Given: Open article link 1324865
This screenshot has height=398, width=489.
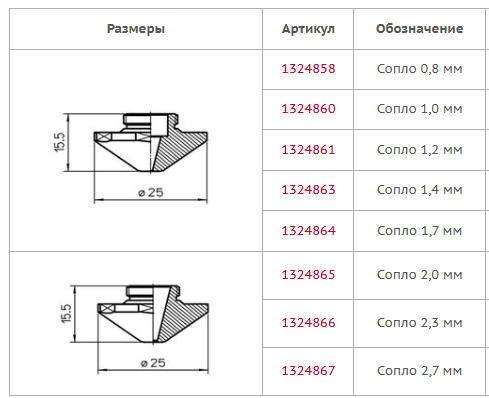Looking at the screenshot, I should 308,275.
